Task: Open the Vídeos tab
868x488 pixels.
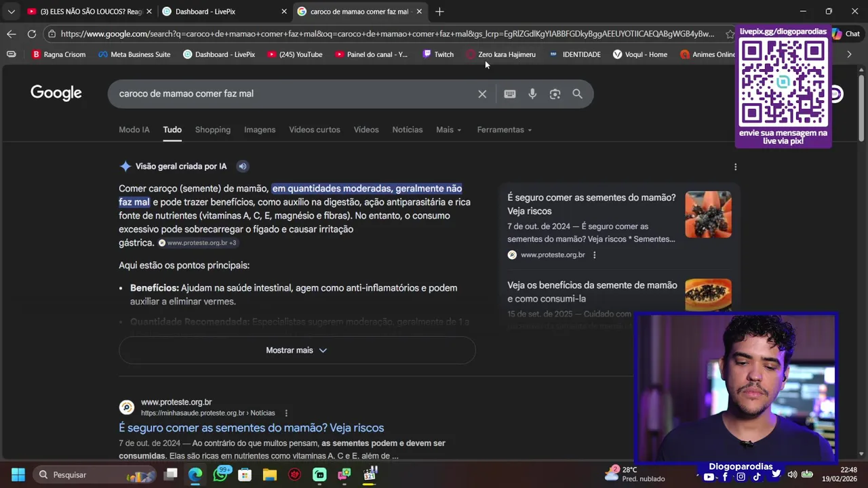Action: click(x=366, y=129)
